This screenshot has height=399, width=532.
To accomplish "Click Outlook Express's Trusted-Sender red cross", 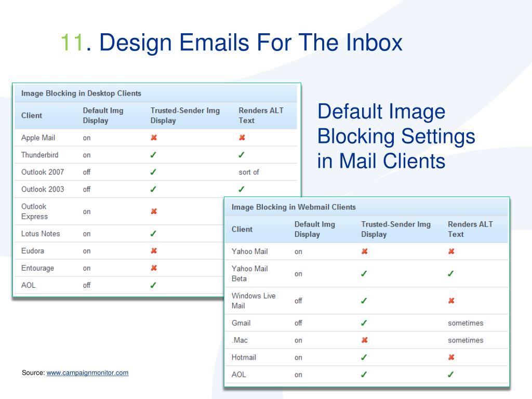I will tap(154, 211).
